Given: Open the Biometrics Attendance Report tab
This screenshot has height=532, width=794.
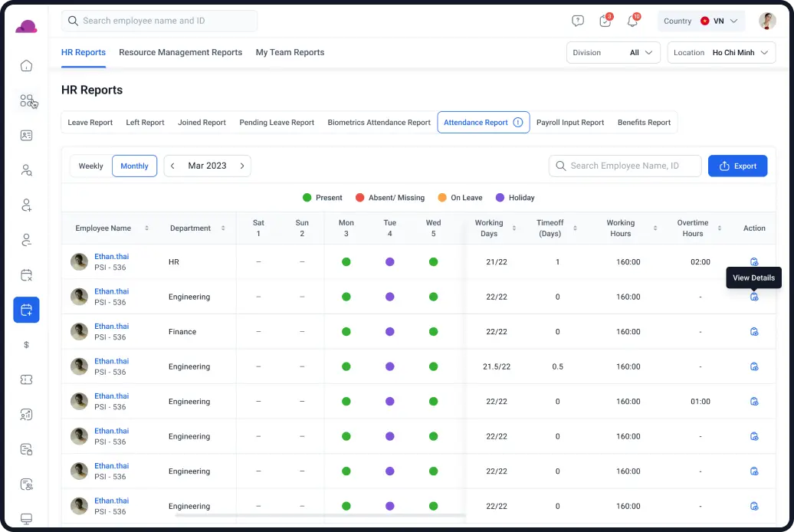Looking at the screenshot, I should 379,122.
